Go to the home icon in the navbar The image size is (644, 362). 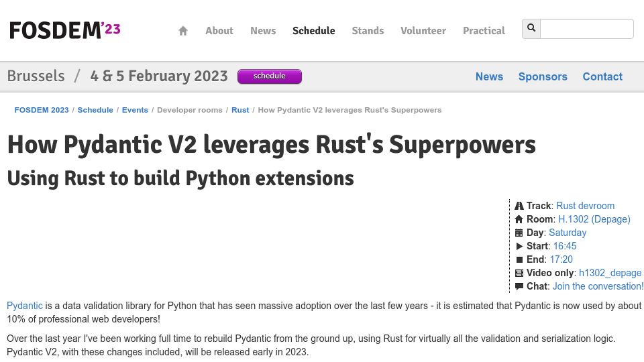(183, 31)
